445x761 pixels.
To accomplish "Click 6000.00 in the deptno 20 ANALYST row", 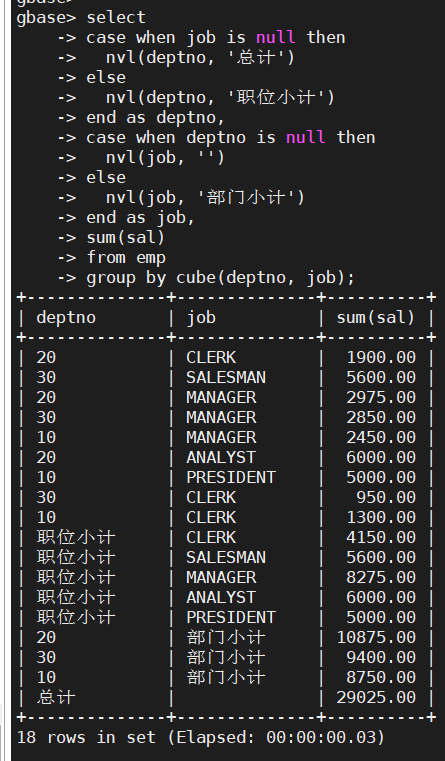I will click(381, 457).
